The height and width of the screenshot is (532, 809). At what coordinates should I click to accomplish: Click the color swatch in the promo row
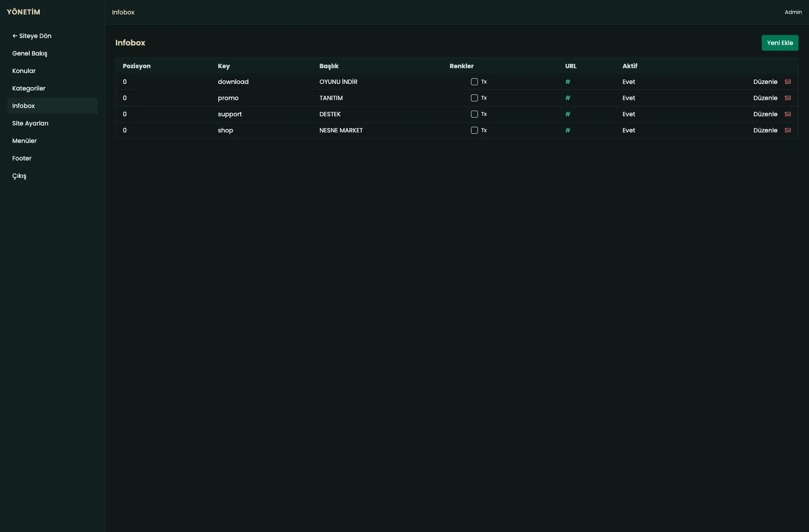[474, 98]
